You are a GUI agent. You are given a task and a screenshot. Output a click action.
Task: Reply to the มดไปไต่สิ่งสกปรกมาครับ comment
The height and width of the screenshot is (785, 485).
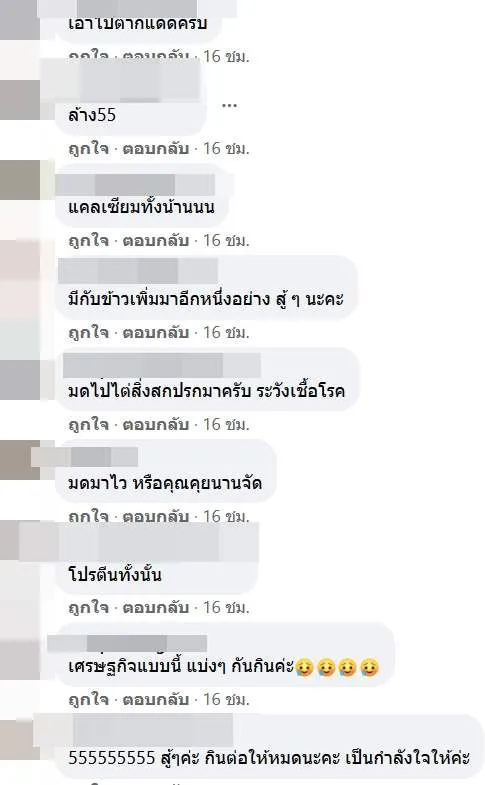point(156,425)
